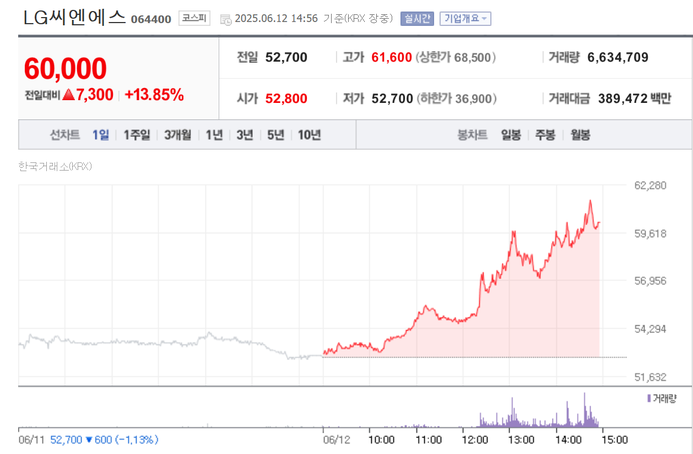The height and width of the screenshot is (454, 693).
Task: Click the 한국거래소(KRX) chart label
Action: coord(55,166)
